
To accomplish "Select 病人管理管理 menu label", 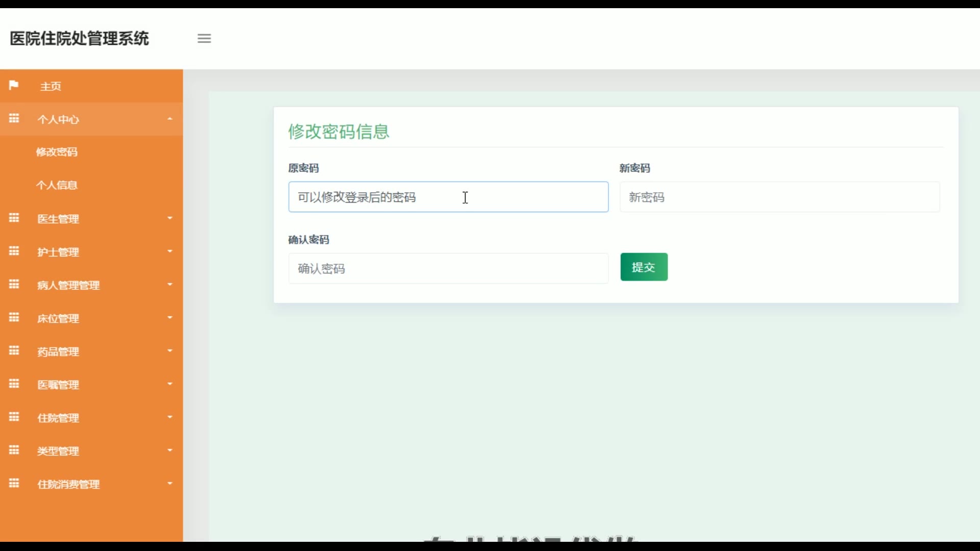I will (x=68, y=285).
